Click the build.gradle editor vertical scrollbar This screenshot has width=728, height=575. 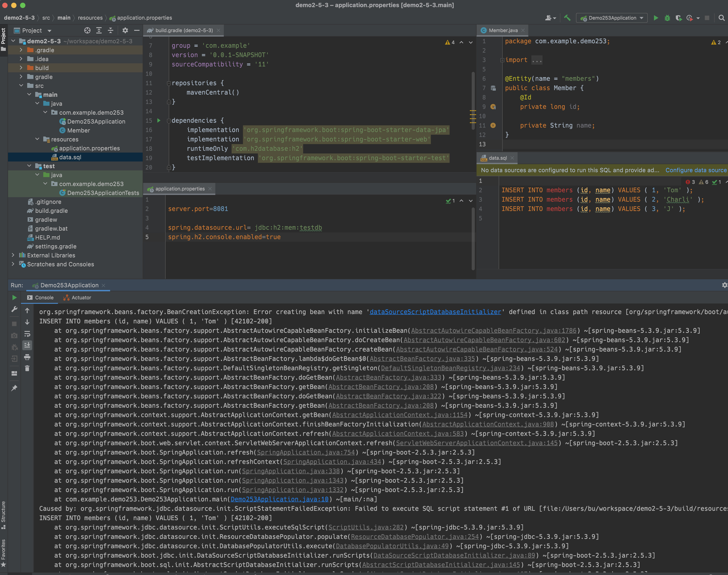click(473, 101)
